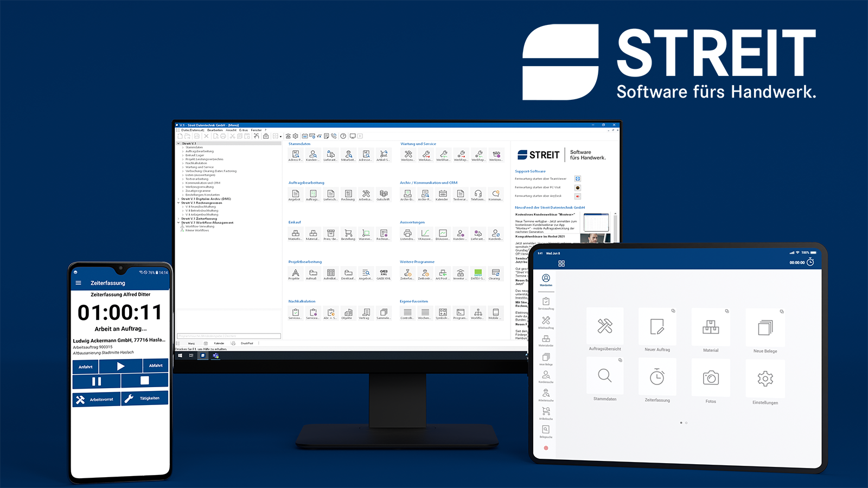Expand Streit V.1 Digitales Archiv (DMS)
This screenshot has width=868, height=488.
178,199
